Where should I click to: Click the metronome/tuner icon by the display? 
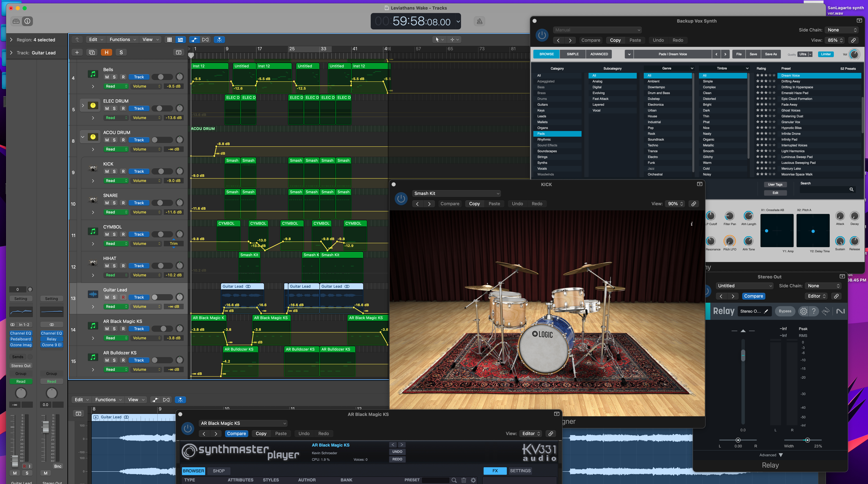click(x=479, y=21)
